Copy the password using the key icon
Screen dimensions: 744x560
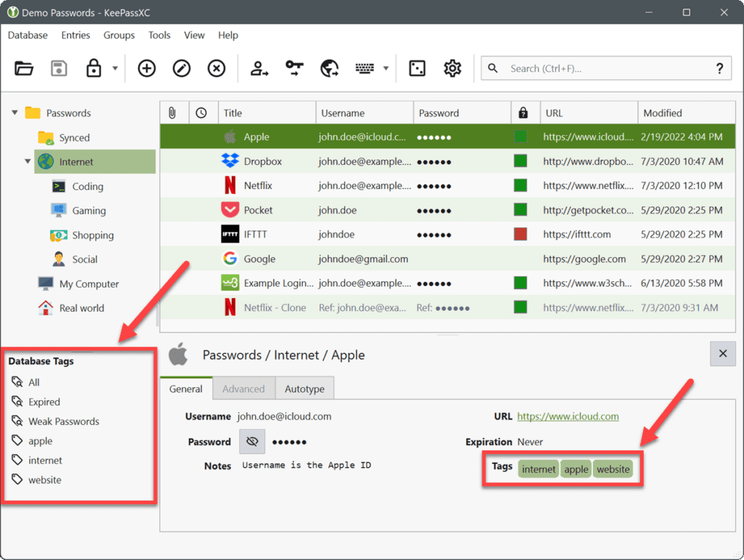pos(294,68)
